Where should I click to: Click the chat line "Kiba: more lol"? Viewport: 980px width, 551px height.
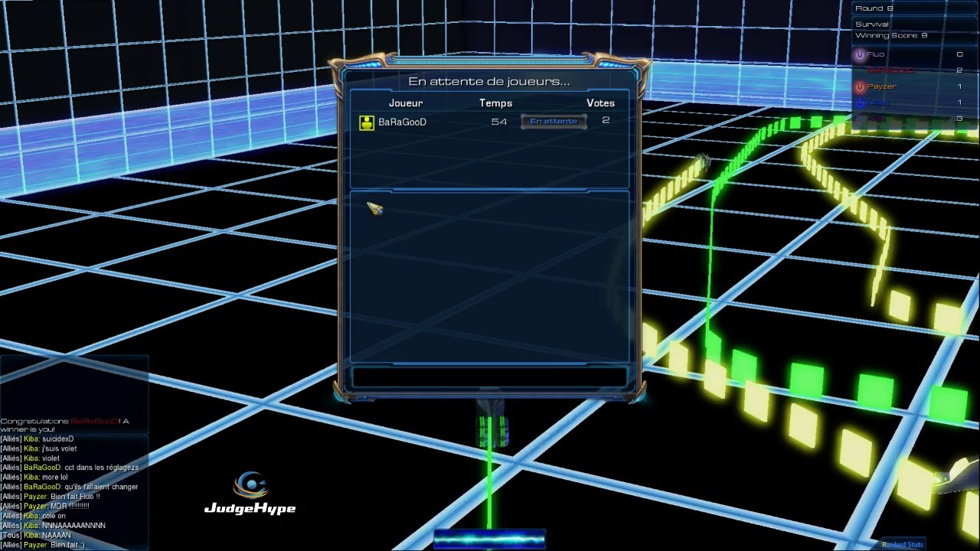click(34, 478)
